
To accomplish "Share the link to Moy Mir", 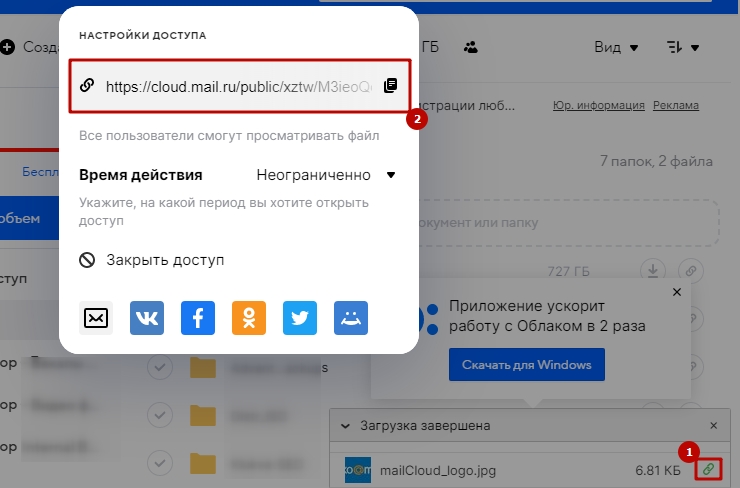I will tap(351, 318).
